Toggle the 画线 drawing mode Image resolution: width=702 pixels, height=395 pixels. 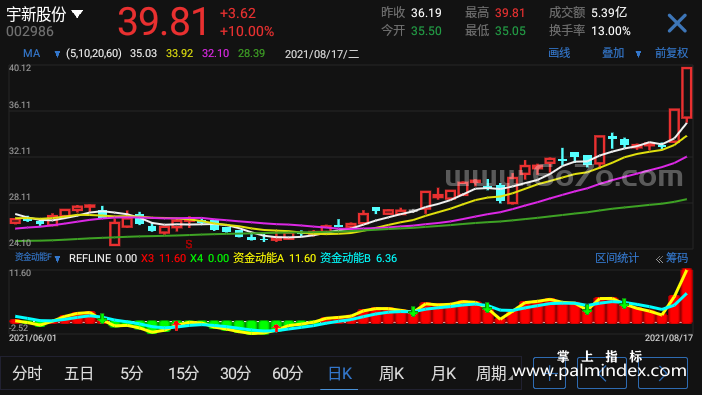(559, 53)
